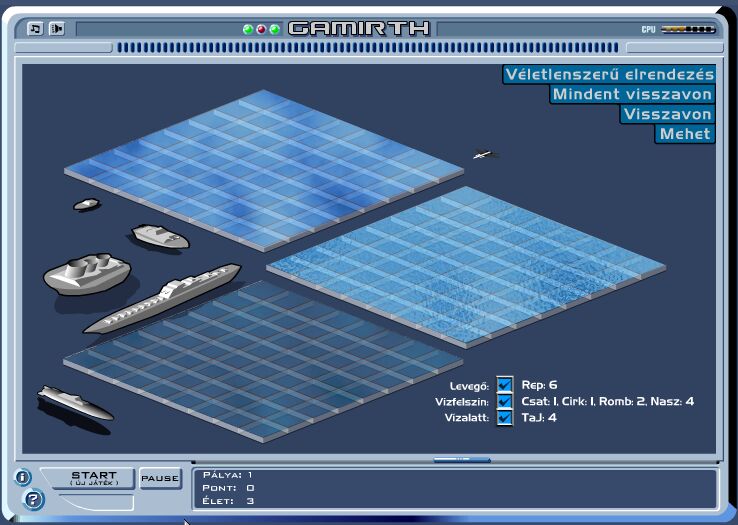Click Véletlenszerű elrendezés button
The image size is (738, 525).
click(609, 74)
